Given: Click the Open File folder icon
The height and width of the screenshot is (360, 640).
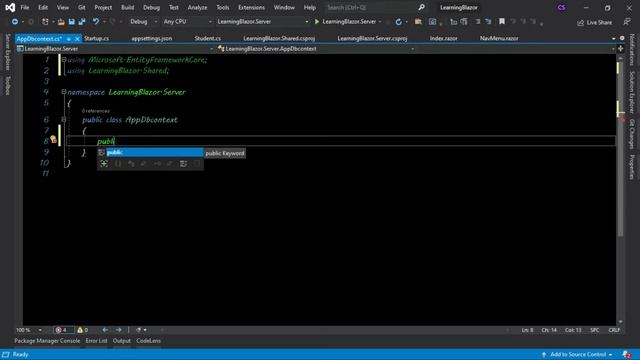Looking at the screenshot, I should click(61, 22).
